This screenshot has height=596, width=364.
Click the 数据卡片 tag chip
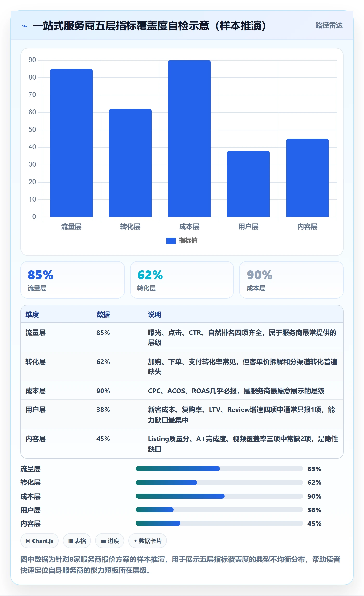pos(148,541)
